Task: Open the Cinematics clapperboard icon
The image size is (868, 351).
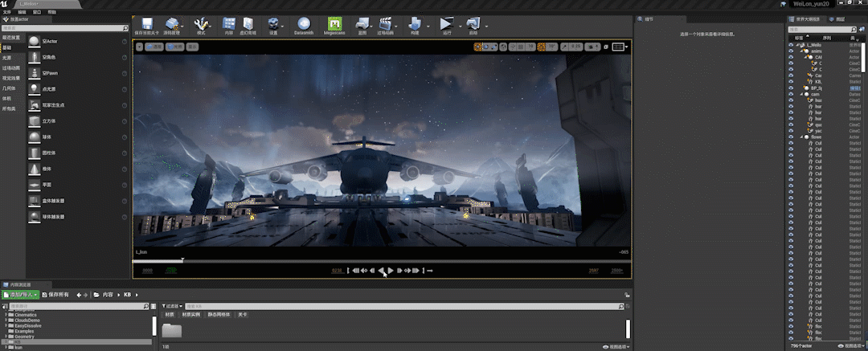Action: (385, 24)
